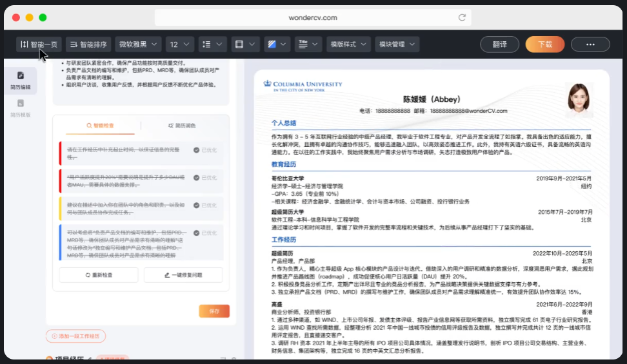Open the font size 12 dropdown
The width and height of the screenshot is (627, 364).
coord(180,44)
